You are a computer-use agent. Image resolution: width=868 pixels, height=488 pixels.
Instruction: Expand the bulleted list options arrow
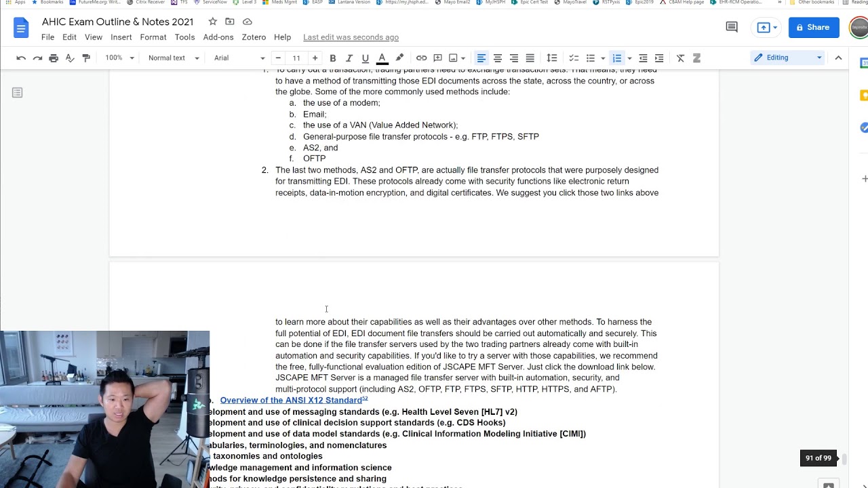pos(603,58)
